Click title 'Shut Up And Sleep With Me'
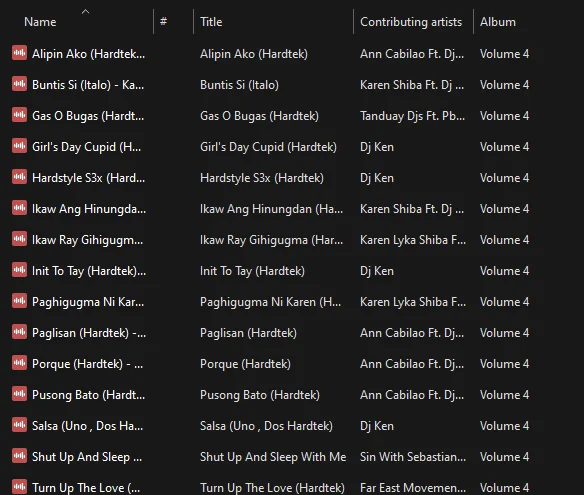 [x=273, y=457]
